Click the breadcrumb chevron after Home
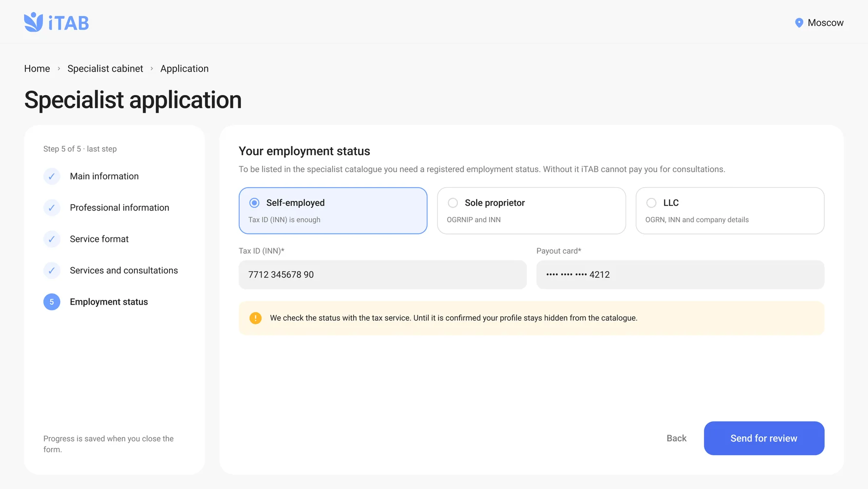 point(59,69)
